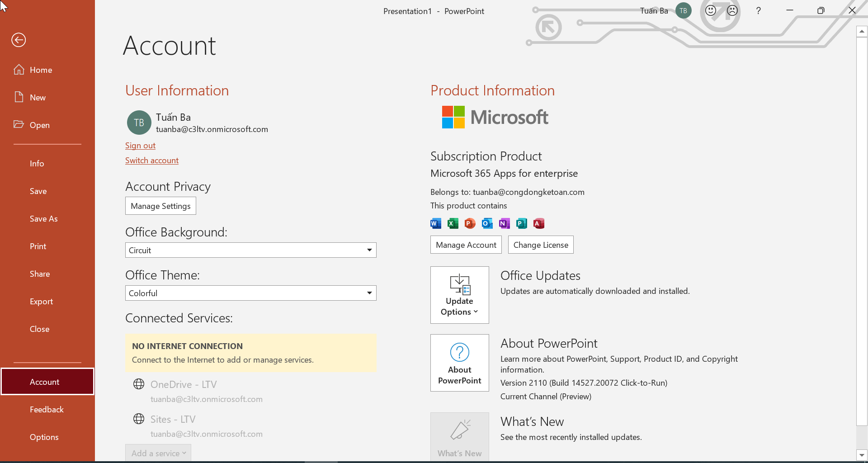Click the frowning face feedback icon
The width and height of the screenshot is (868, 463).
732,10
